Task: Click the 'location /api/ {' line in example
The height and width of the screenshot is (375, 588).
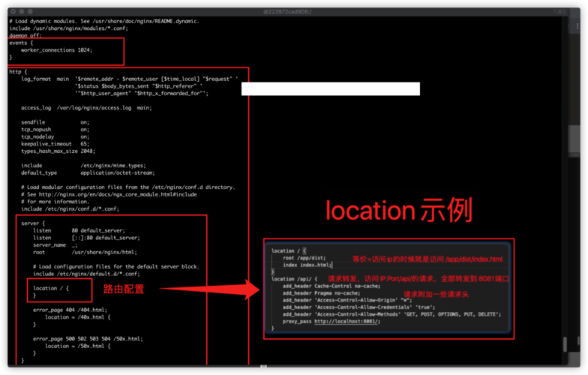Action: (x=294, y=279)
